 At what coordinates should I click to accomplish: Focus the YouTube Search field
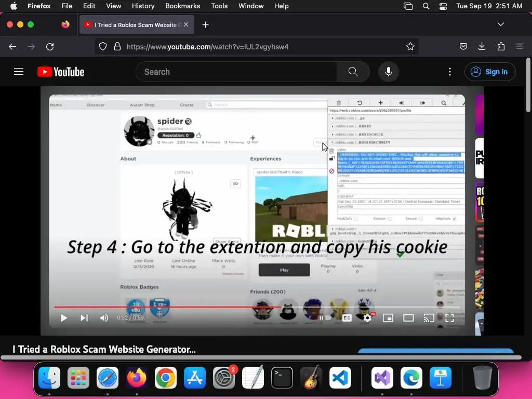[236, 72]
